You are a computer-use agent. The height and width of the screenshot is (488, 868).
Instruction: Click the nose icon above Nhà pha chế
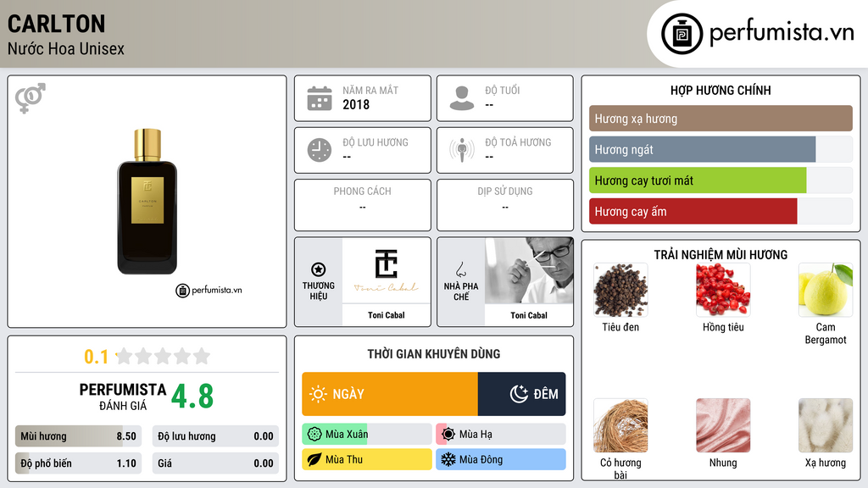pyautogui.click(x=460, y=269)
